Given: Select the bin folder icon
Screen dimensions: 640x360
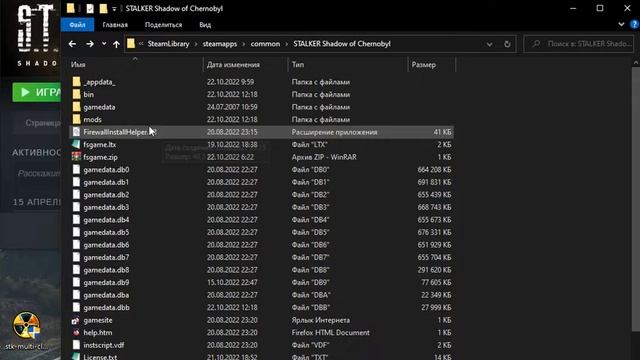Looking at the screenshot, I should point(76,94).
